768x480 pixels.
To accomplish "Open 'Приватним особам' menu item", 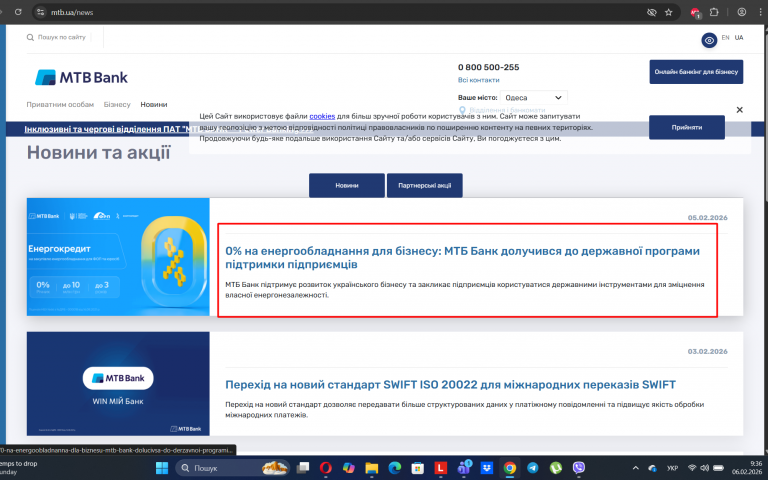I will [60, 104].
